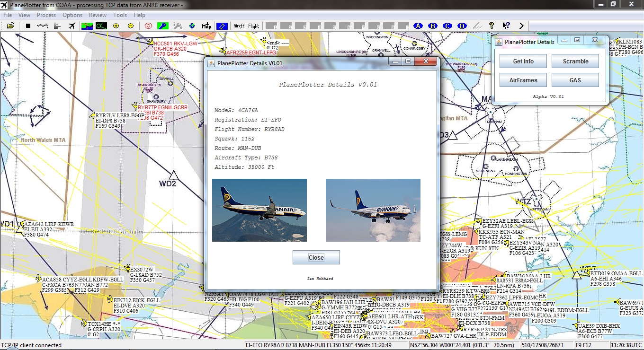The image size is (644, 350).
Task: Select AFR2259 EGNT-LFPG aircraft label
Action: point(251,53)
